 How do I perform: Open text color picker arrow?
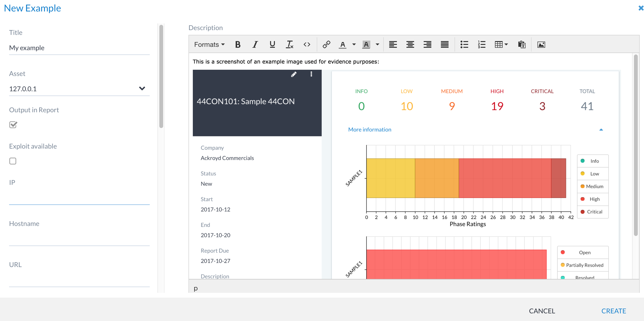tap(354, 44)
